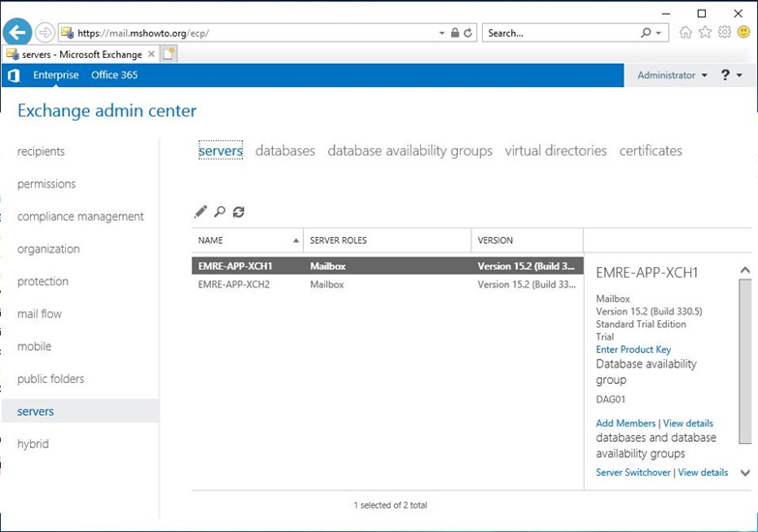Click the details pane scroll down arrow
Image resolution: width=758 pixels, height=532 pixels.
click(x=745, y=473)
